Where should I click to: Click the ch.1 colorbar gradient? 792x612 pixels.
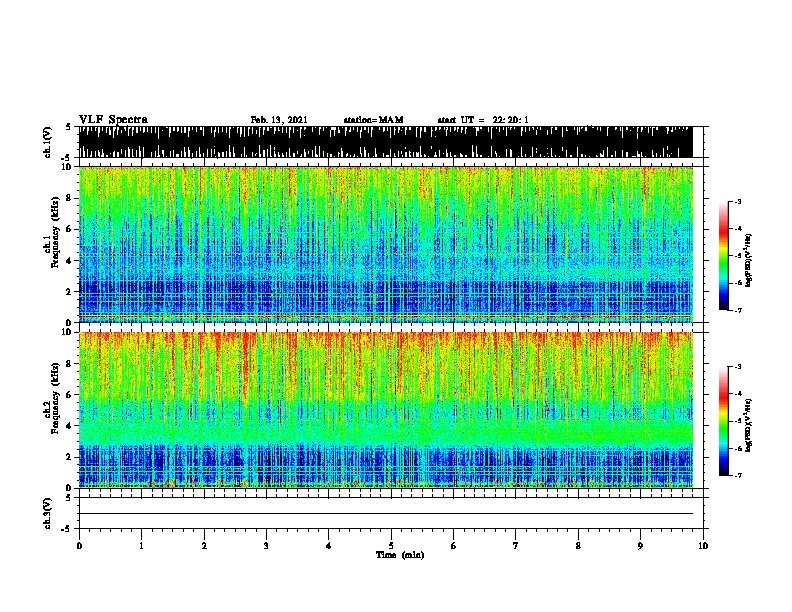(724, 256)
